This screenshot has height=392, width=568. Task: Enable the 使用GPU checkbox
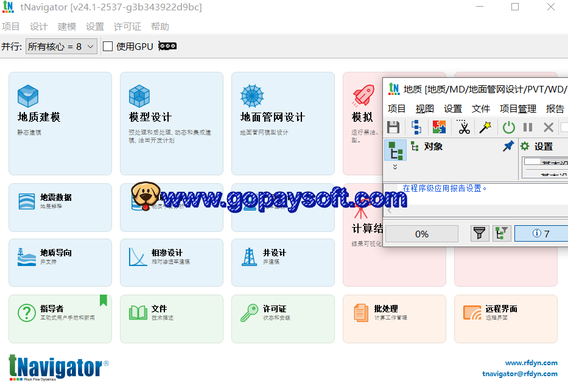108,46
